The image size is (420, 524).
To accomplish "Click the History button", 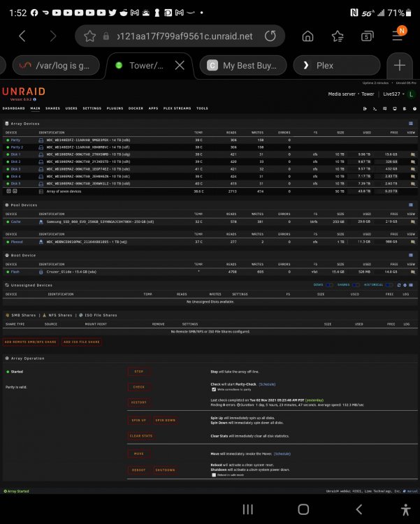I will [139, 402].
